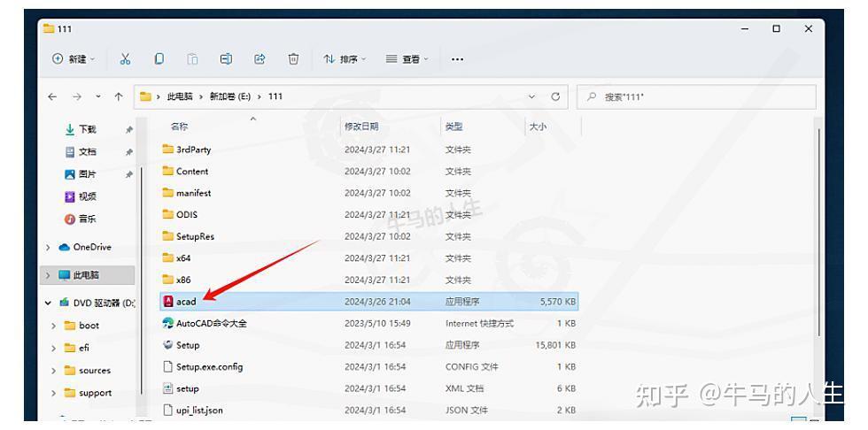
Task: Expand the address bar history dropdown
Action: point(532,96)
